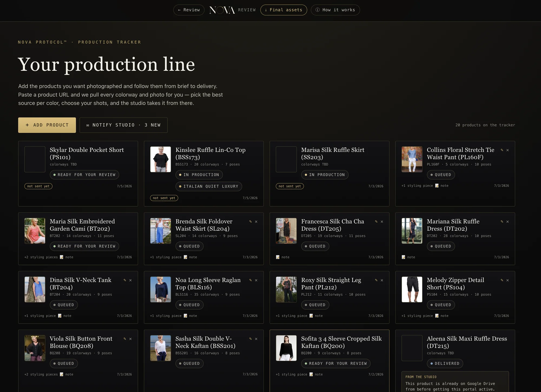Open the note icon on Francesca Silk Cha Cha card
Screen dimensions: 541x392
(278, 257)
